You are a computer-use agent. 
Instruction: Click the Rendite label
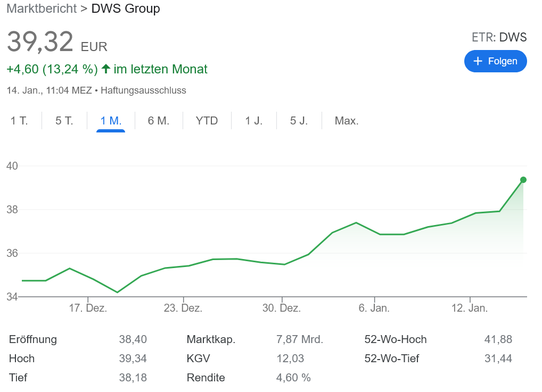pos(206,378)
